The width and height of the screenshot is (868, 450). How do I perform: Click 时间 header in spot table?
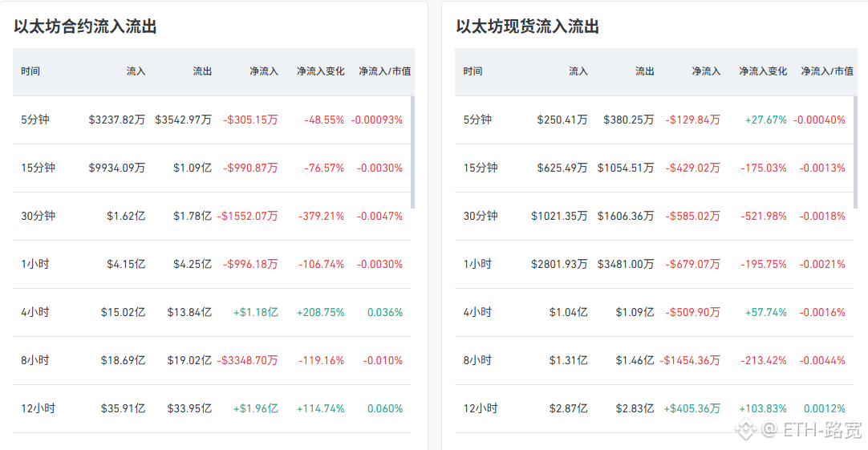tap(473, 71)
